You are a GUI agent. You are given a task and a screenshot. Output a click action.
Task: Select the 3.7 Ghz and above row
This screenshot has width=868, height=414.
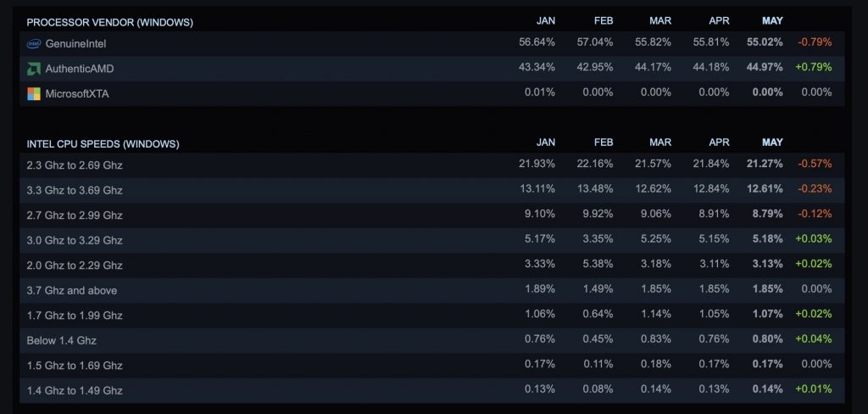click(x=431, y=290)
